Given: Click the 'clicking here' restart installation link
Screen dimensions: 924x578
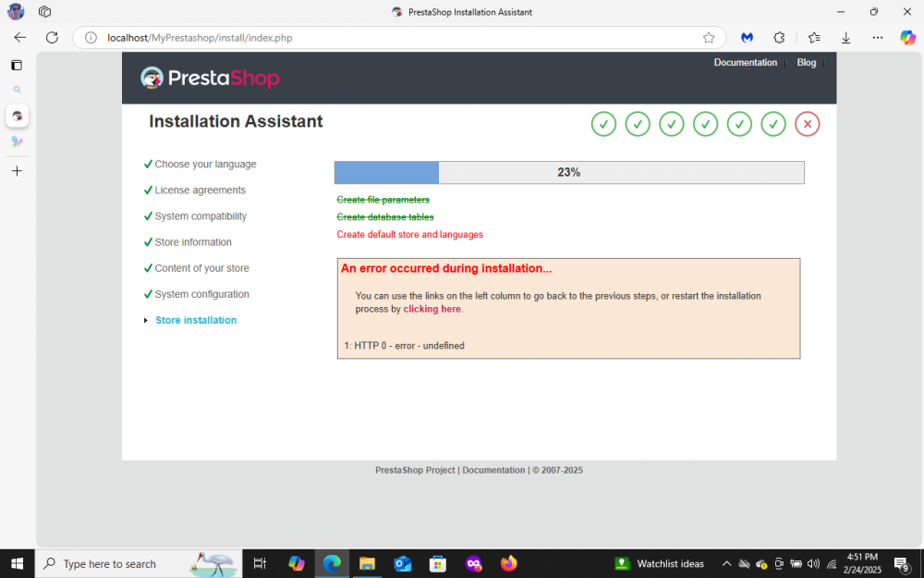Looking at the screenshot, I should [432, 309].
